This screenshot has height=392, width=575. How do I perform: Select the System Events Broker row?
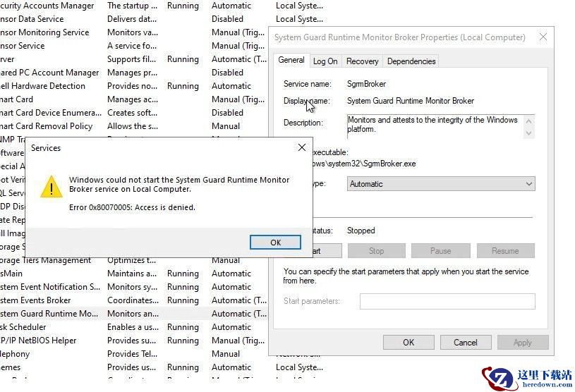[133, 300]
